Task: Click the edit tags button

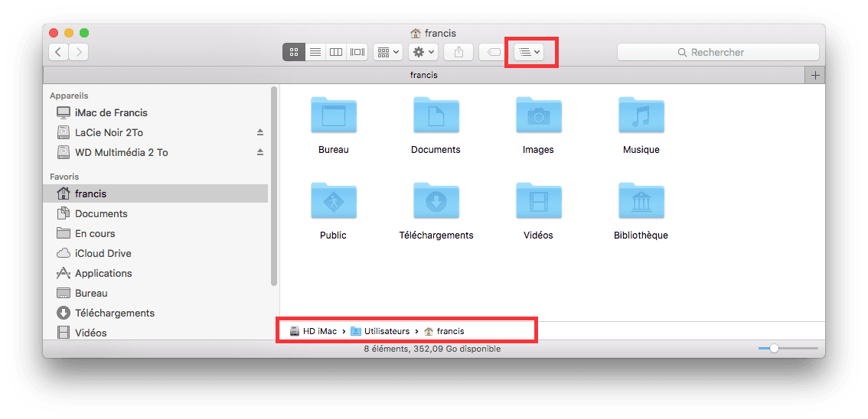Action: 493,52
